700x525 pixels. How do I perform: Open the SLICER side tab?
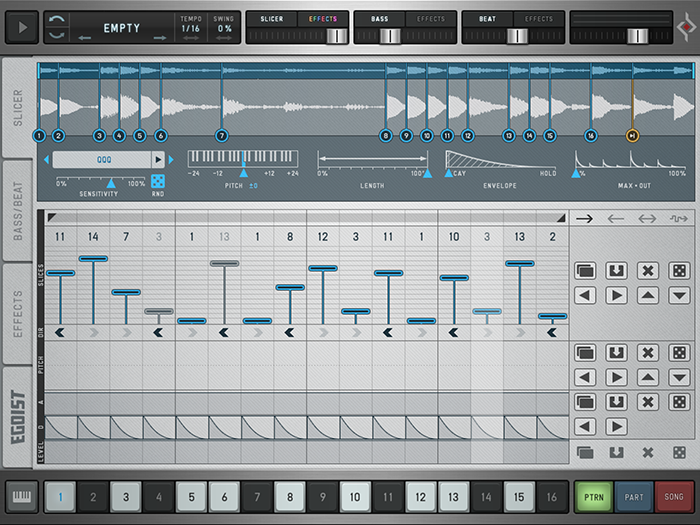pyautogui.click(x=17, y=108)
